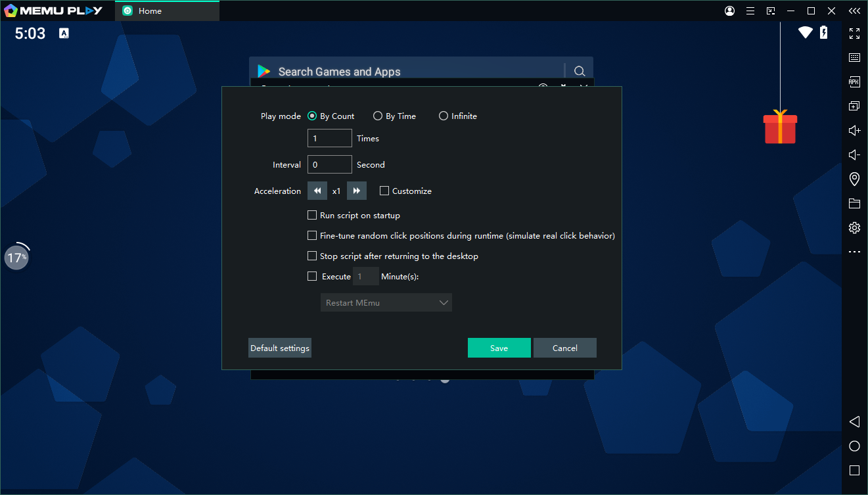This screenshot has width=868, height=495.
Task: Click the Default settings button
Action: pyautogui.click(x=280, y=348)
